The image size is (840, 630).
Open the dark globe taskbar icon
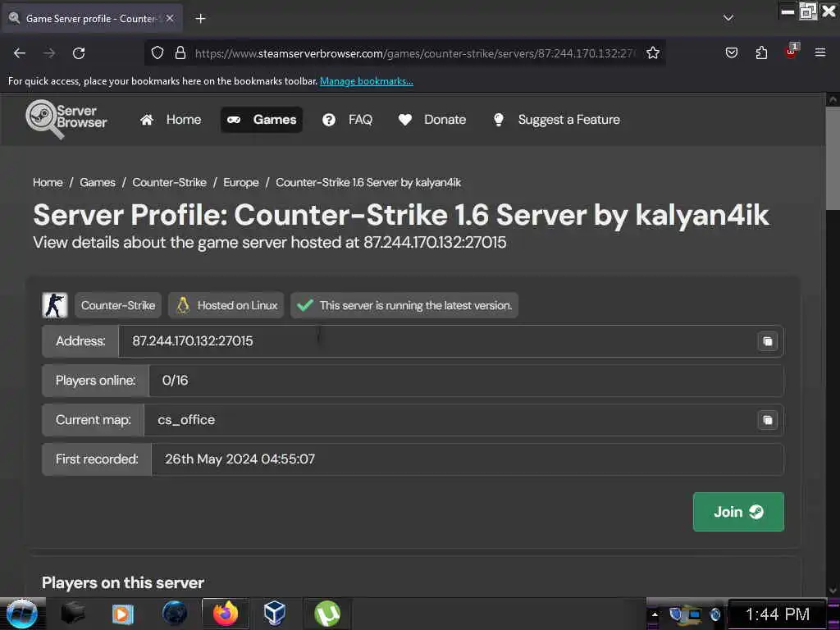click(176, 614)
